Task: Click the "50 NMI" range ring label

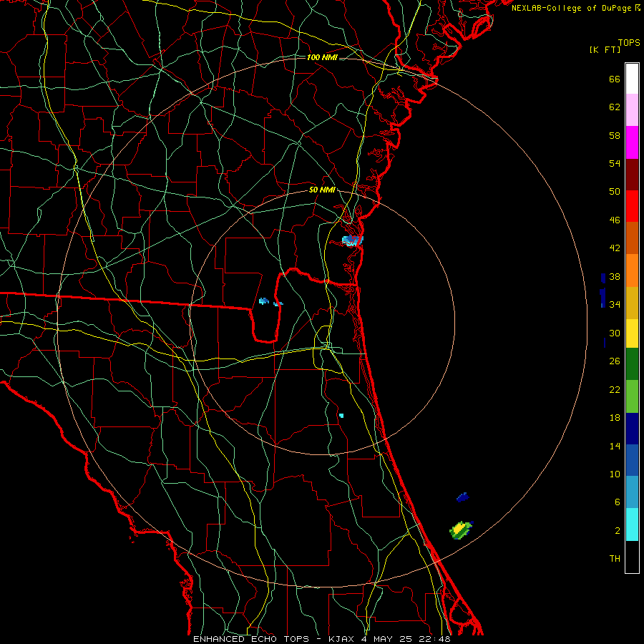Action: click(x=322, y=190)
